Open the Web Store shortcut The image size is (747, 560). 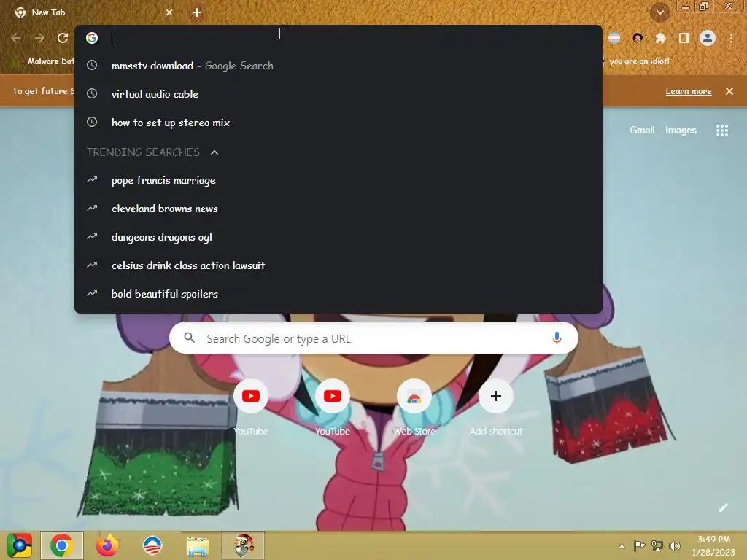pyautogui.click(x=414, y=396)
